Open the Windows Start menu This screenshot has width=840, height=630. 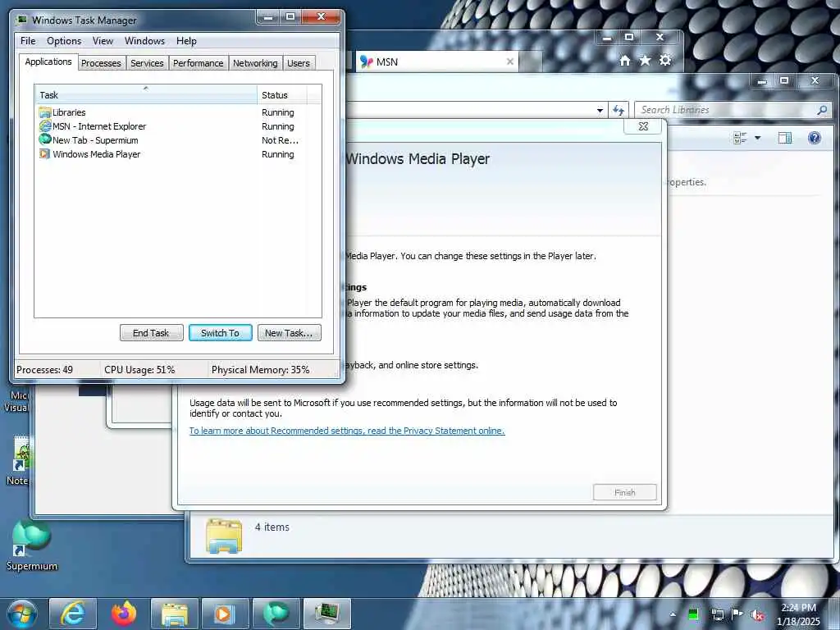(22, 614)
